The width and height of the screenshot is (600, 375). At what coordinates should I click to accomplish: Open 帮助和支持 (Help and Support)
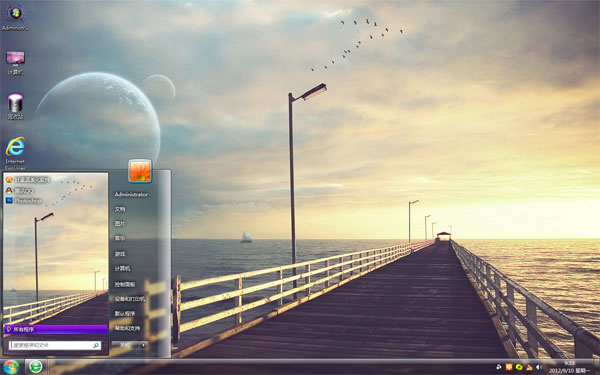[127, 328]
